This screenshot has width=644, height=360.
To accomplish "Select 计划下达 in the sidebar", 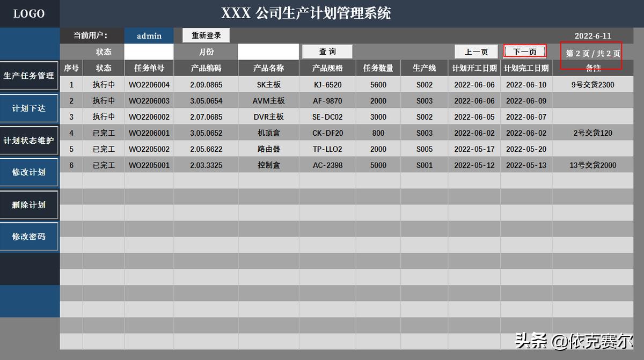I will pyautogui.click(x=30, y=108).
